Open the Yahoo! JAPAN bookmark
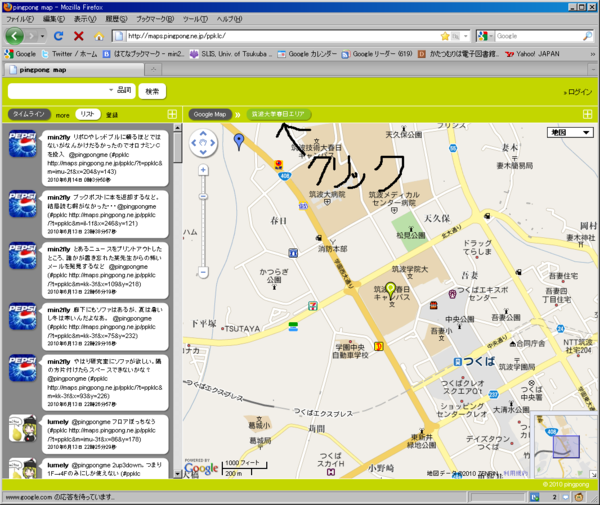Viewport: 600px width, 505px height. [532, 54]
